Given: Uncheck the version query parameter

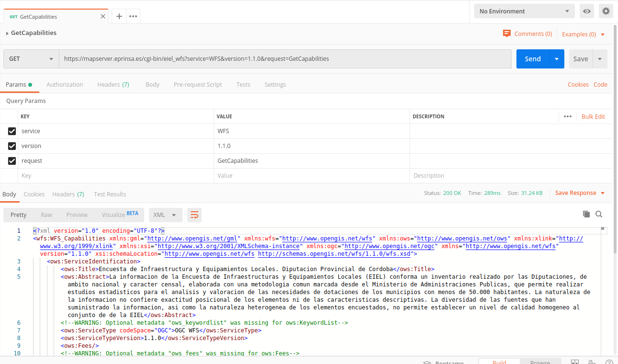Looking at the screenshot, I should tap(12, 146).
